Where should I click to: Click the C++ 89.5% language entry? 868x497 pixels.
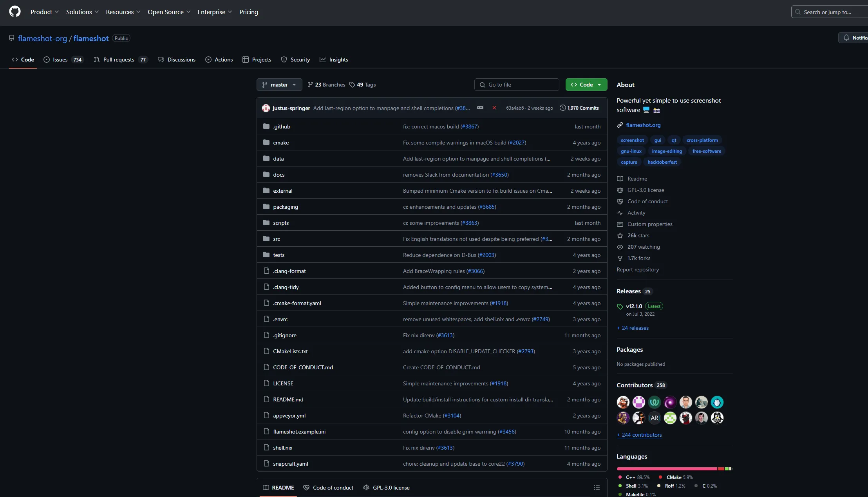coord(634,477)
